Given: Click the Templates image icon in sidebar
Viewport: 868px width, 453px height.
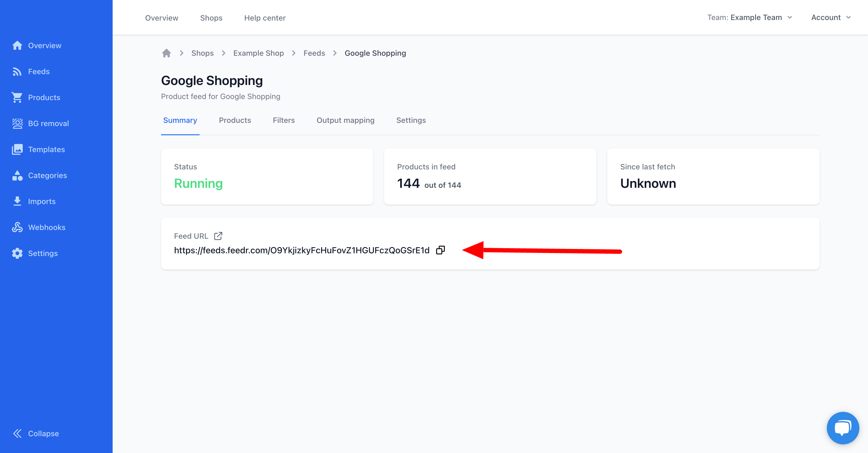Looking at the screenshot, I should (x=17, y=149).
